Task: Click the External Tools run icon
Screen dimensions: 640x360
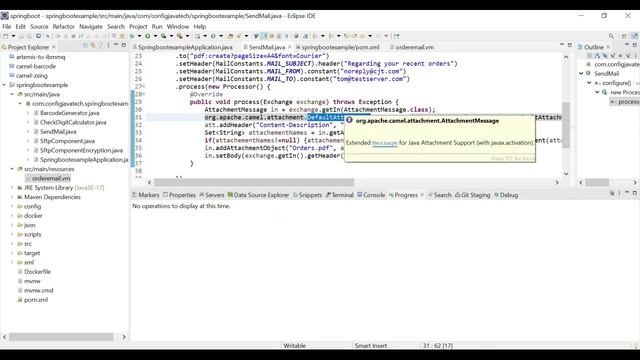Action: (x=180, y=36)
